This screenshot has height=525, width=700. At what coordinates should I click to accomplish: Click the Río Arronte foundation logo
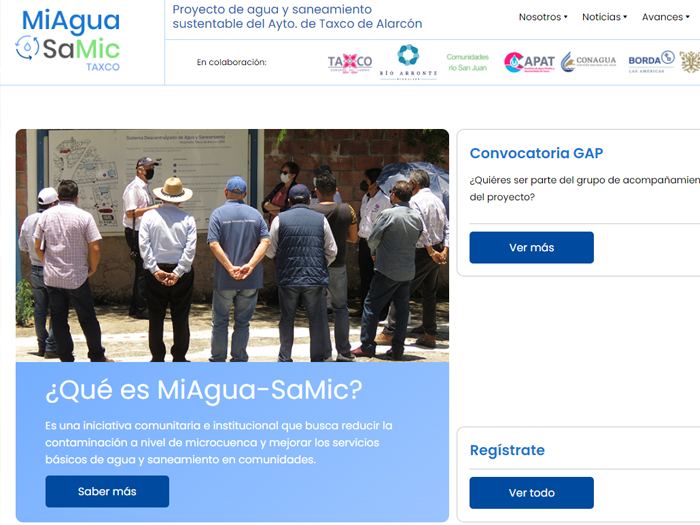[x=408, y=62]
